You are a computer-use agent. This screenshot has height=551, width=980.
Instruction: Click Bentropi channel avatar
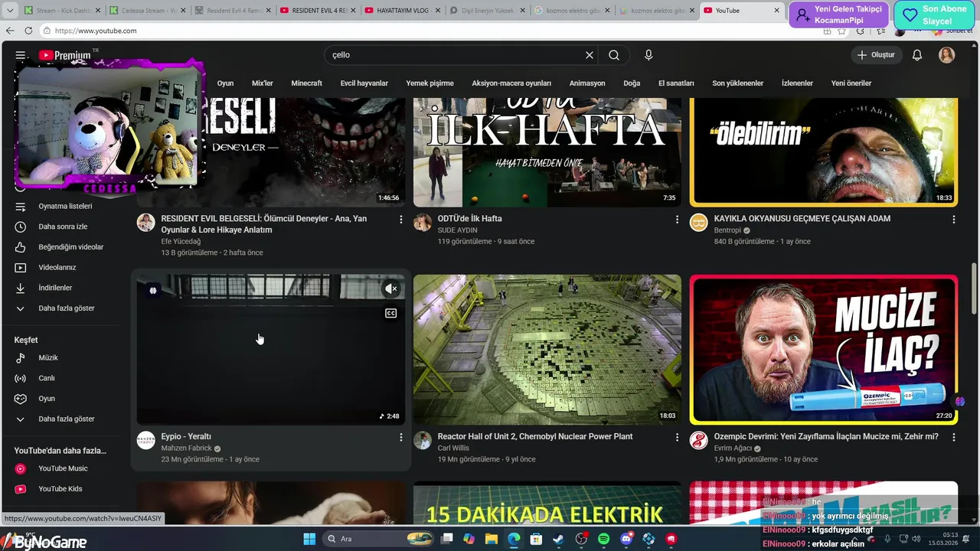(x=698, y=223)
